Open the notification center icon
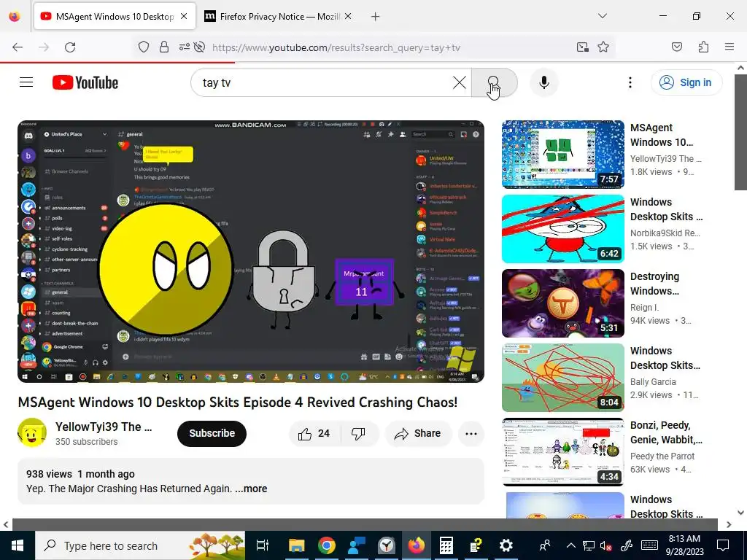Viewport: 747px width, 560px height. [x=723, y=545]
